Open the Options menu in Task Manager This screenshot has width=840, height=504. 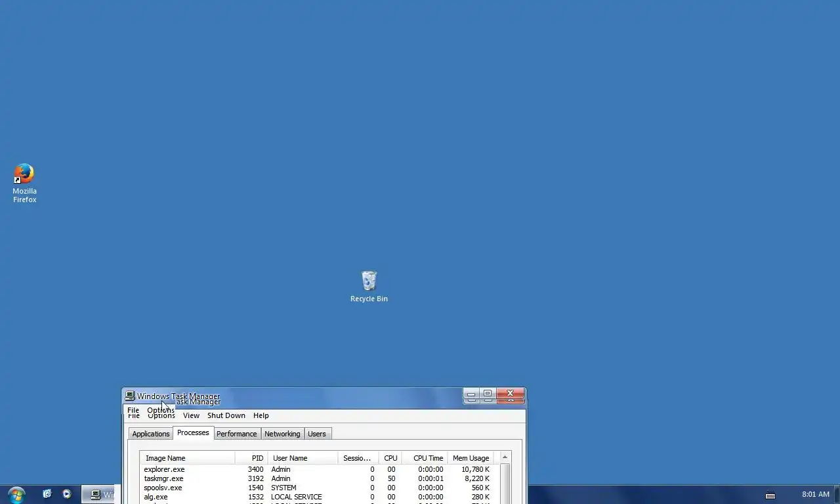pos(161,412)
